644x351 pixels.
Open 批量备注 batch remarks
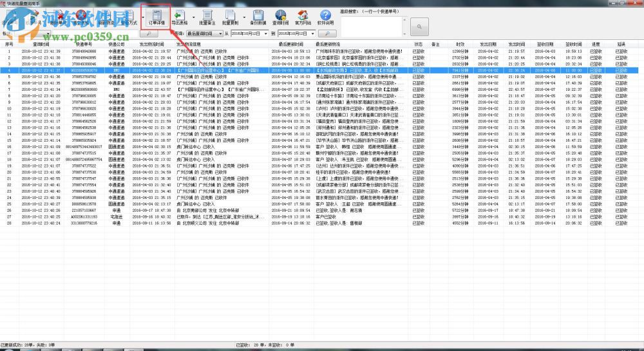coord(207,17)
